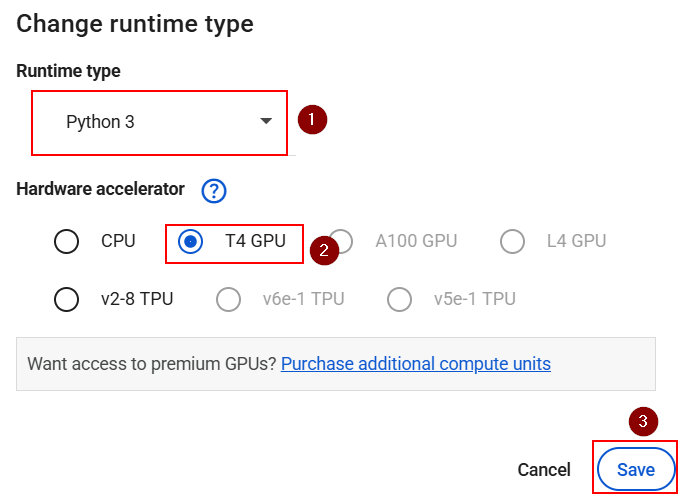Select the T4 GPU radio button
The width and height of the screenshot is (681, 498).
190,241
